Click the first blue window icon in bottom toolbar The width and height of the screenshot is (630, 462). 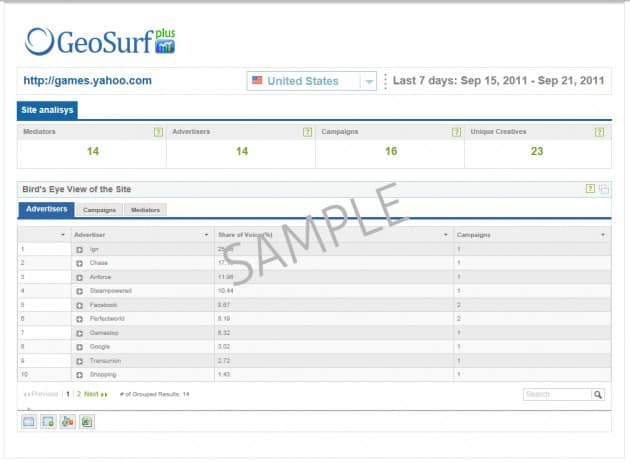tap(29, 422)
